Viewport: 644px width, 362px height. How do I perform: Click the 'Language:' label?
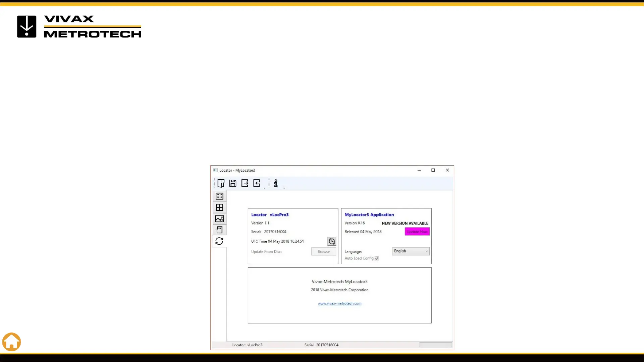[x=353, y=252]
